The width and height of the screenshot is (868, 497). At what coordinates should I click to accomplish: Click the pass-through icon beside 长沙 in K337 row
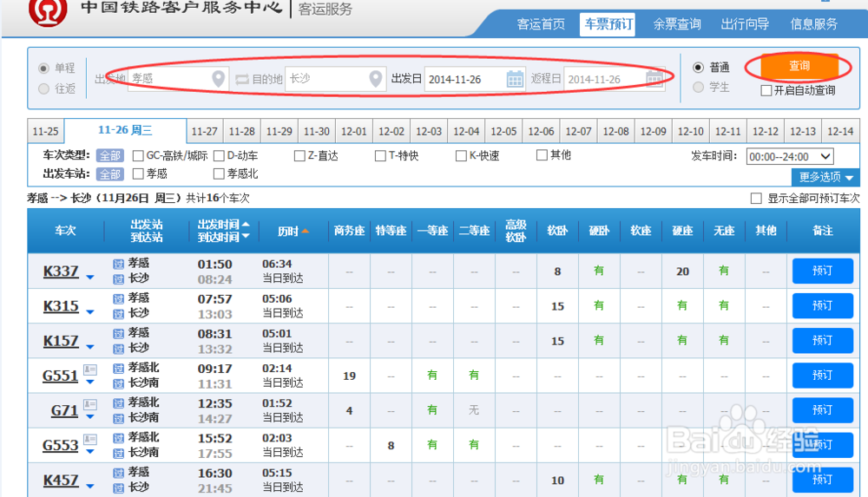(118, 279)
